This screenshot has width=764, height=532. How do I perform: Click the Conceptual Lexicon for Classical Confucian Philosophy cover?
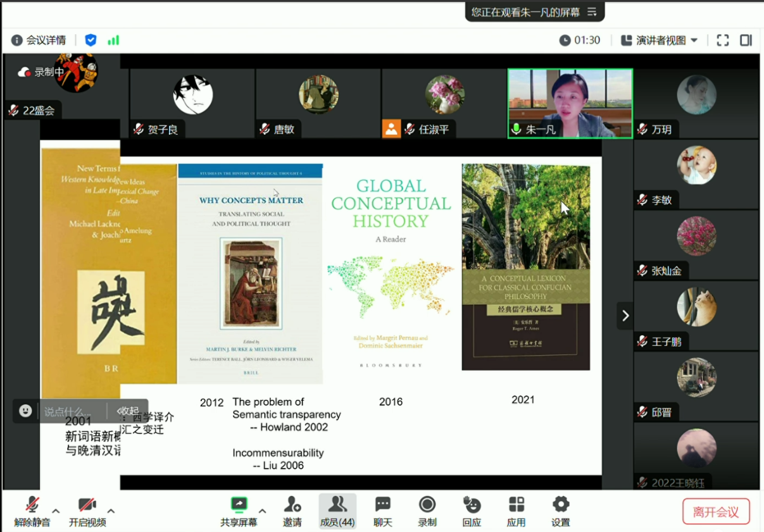(x=526, y=267)
